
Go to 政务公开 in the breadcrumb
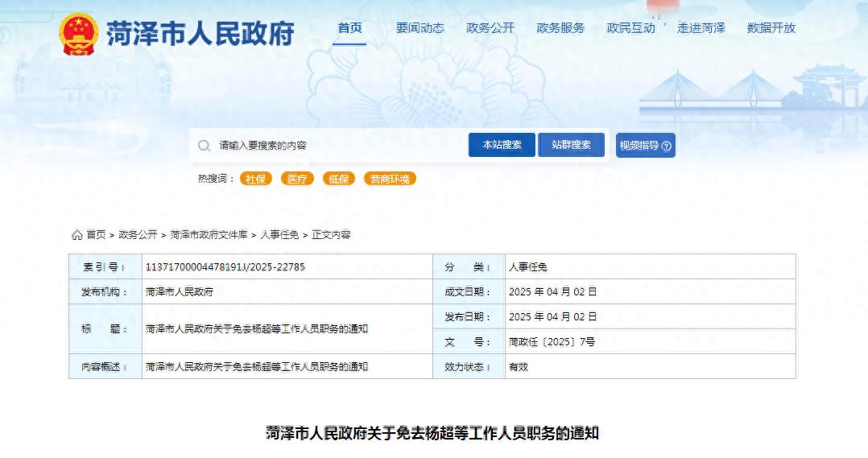[x=138, y=234]
